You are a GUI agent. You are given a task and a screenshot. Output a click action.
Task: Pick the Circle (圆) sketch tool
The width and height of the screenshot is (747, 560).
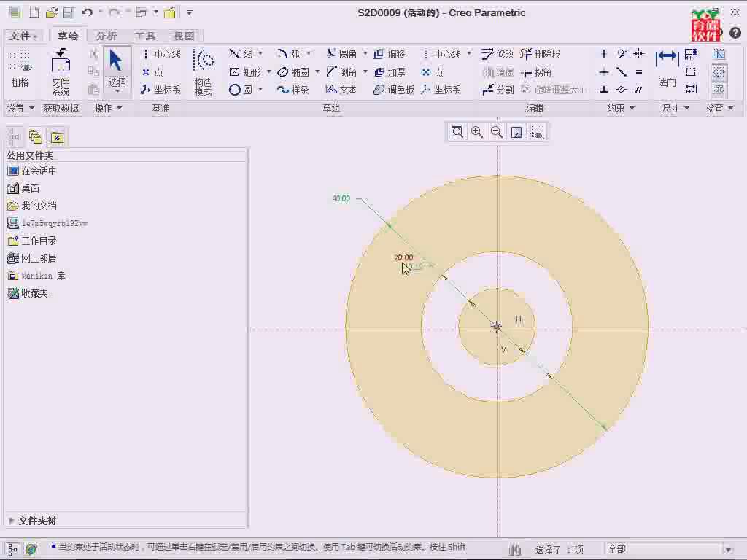(x=241, y=90)
